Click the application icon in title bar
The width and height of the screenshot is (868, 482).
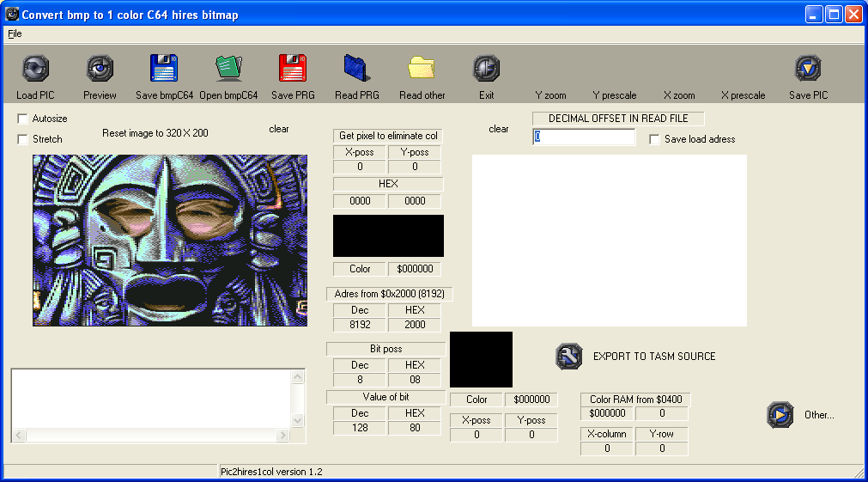tap(12, 15)
